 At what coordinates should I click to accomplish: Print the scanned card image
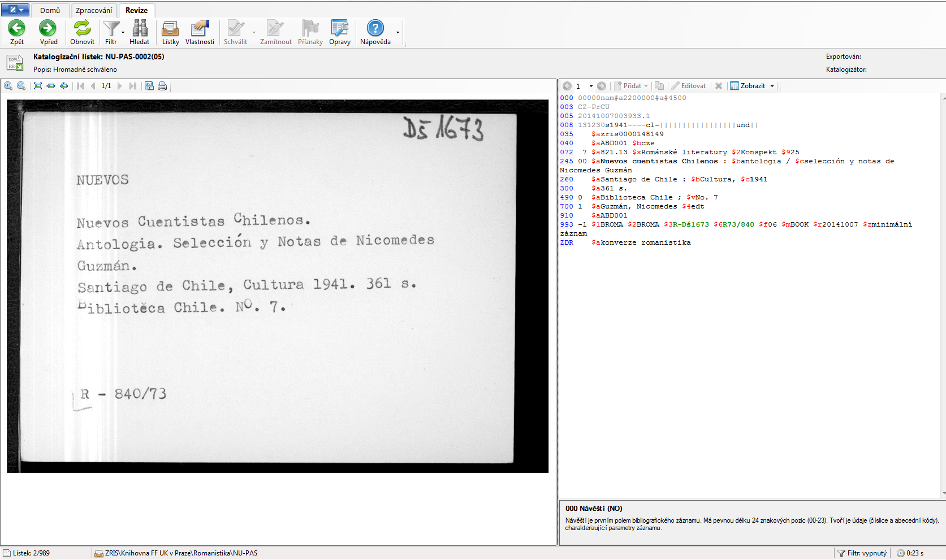point(162,86)
